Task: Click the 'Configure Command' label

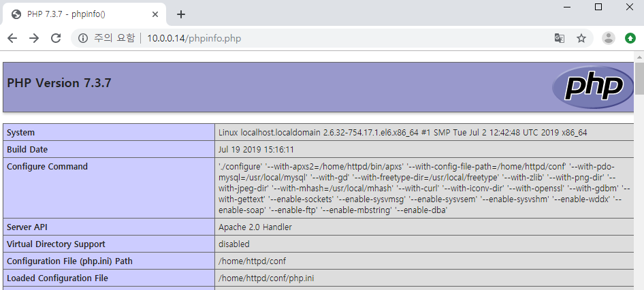Action: (x=47, y=166)
